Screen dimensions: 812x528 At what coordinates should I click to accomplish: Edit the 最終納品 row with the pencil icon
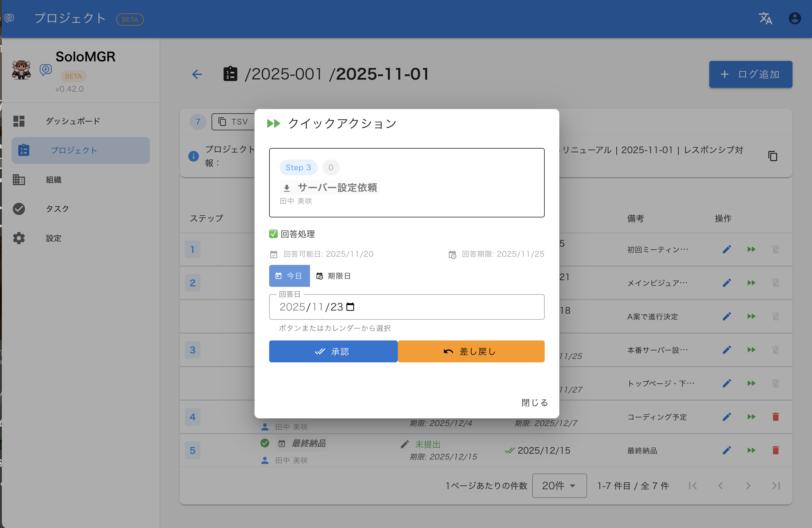coord(727,450)
